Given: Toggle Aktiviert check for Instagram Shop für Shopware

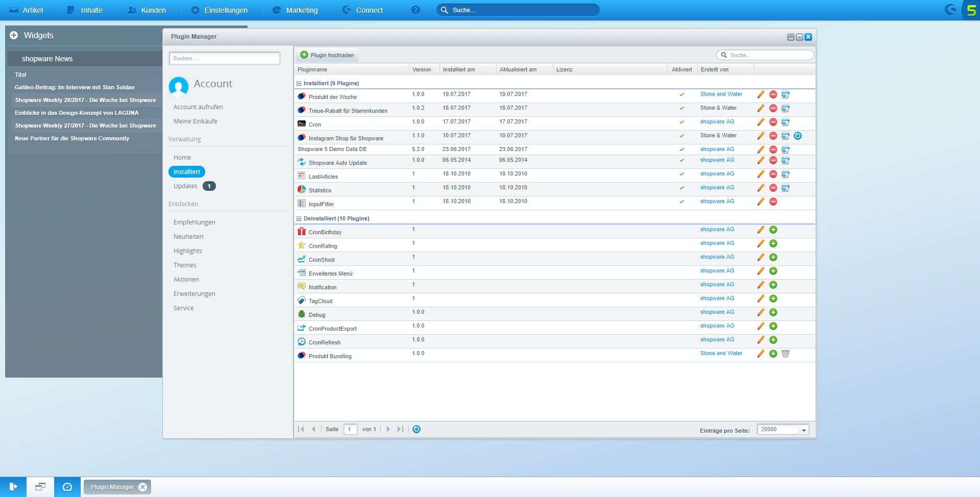Looking at the screenshot, I should (682, 136).
